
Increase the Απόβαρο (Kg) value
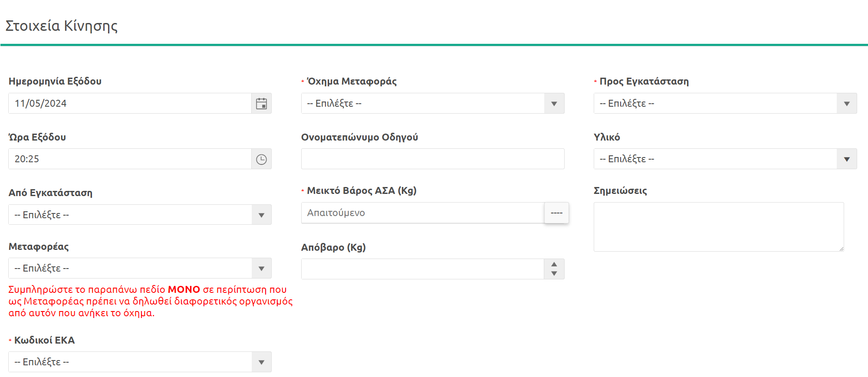pos(554,264)
